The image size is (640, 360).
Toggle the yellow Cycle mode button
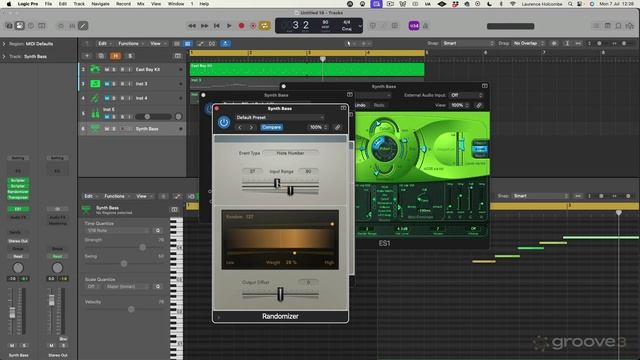(264, 26)
